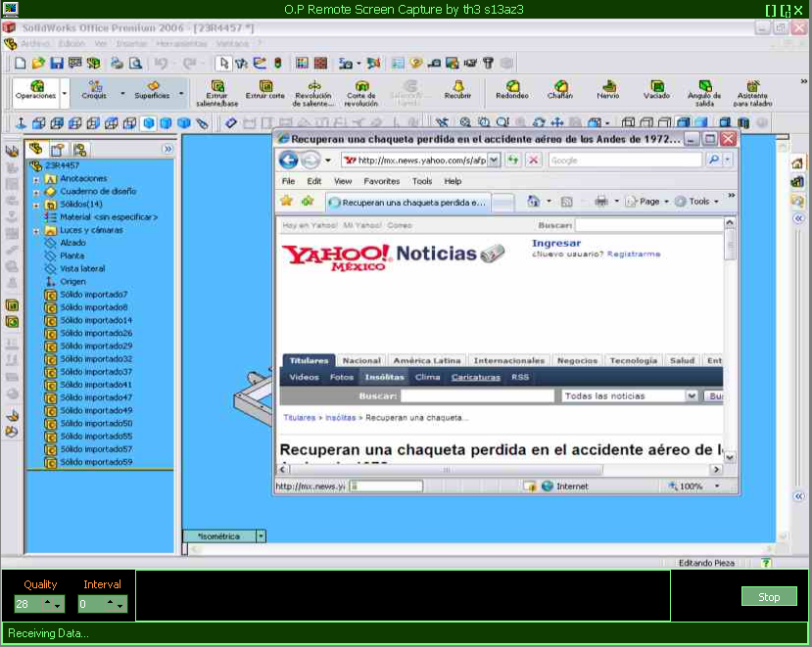The image size is (812, 647).
Task: Open the address bar URL dropdown
Action: (x=494, y=160)
